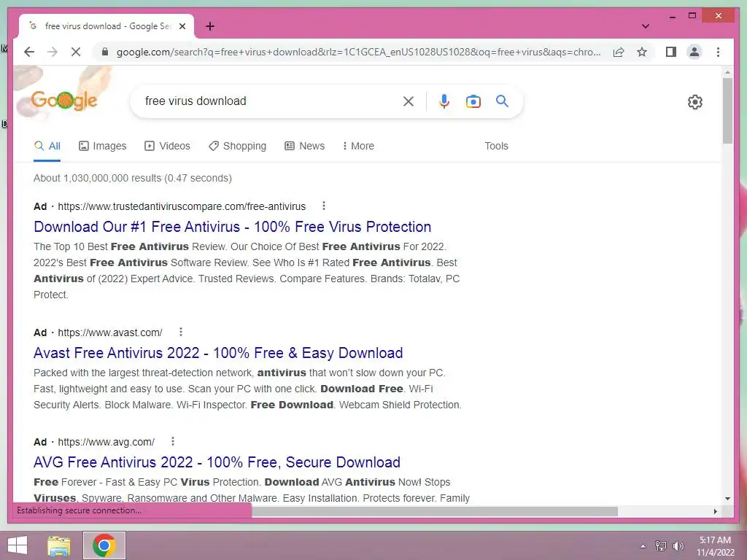
Task: Click the horizontal scrollbar thumb
Action: 435,511
